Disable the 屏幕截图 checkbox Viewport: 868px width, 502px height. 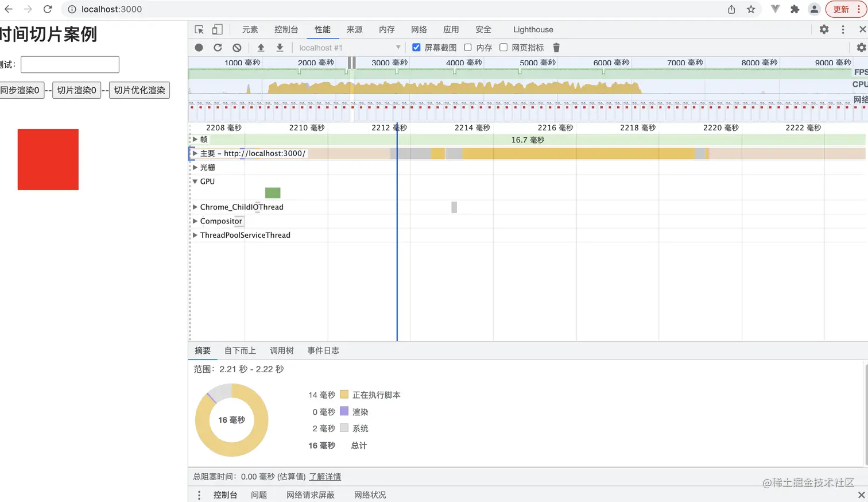coord(416,48)
